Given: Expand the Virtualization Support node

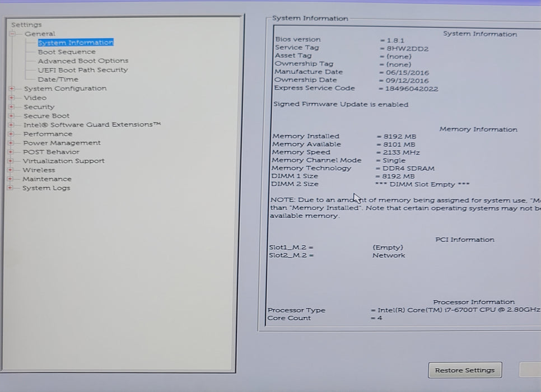Looking at the screenshot, I should tap(11, 161).
